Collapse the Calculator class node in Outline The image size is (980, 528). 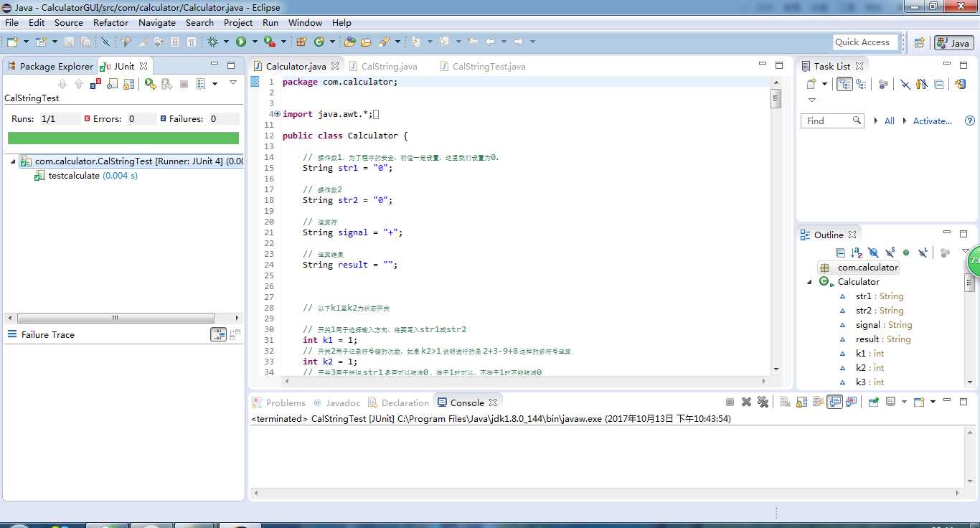(x=809, y=282)
